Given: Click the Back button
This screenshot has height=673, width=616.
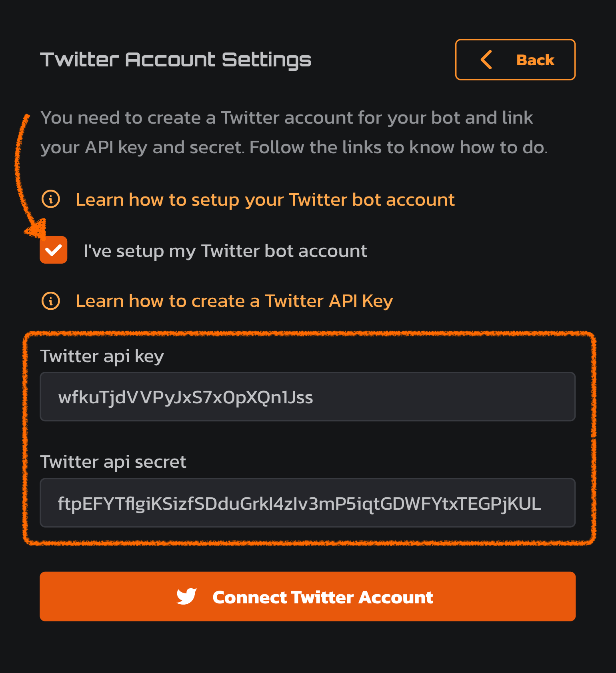Looking at the screenshot, I should pyautogui.click(x=515, y=60).
